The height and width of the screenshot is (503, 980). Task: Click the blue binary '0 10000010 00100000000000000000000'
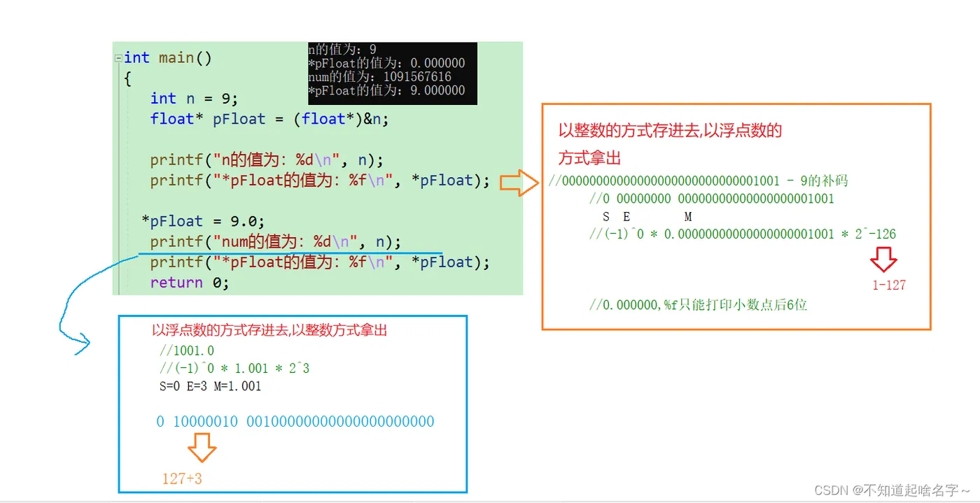(295, 422)
